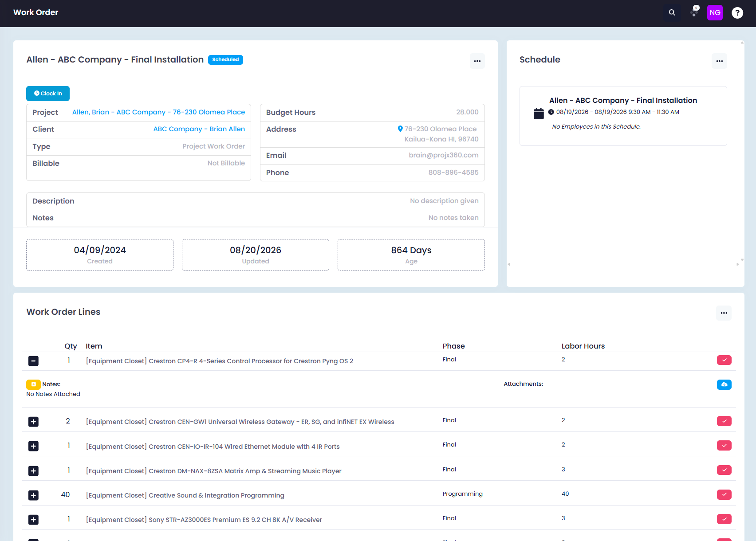This screenshot has height=541, width=756.
Task: Collapse the Crestron CP4-R line details
Action: (x=33, y=361)
